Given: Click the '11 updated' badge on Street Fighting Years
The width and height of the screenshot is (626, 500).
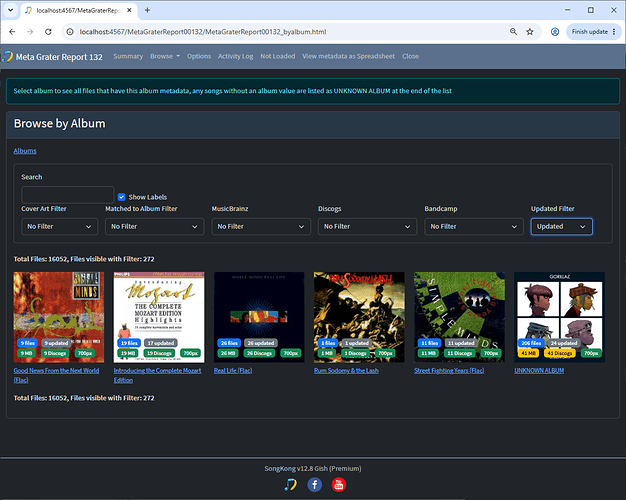Looking at the screenshot, I should [x=461, y=343].
